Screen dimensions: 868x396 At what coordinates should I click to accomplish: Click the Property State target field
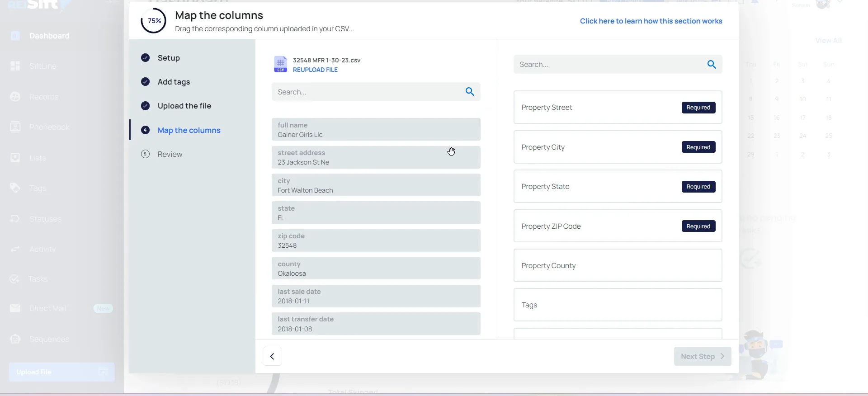click(x=618, y=186)
